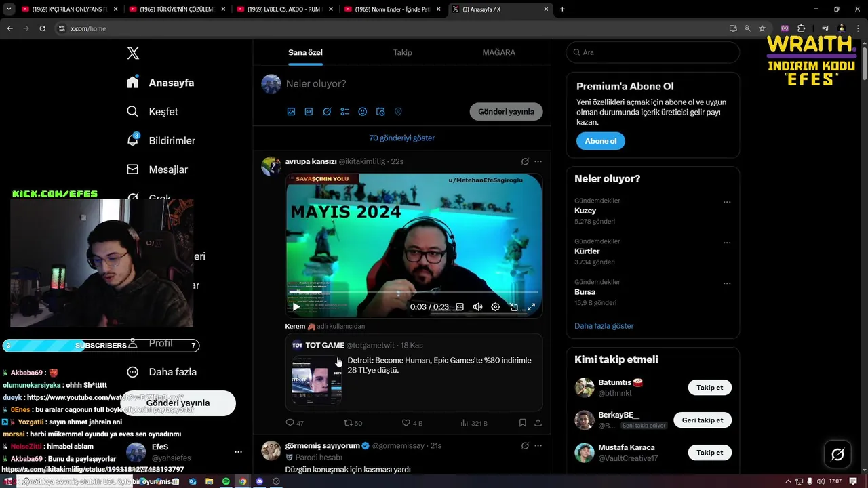Expand the video to fullscreen
Screen dimensions: 868x488
(532, 307)
